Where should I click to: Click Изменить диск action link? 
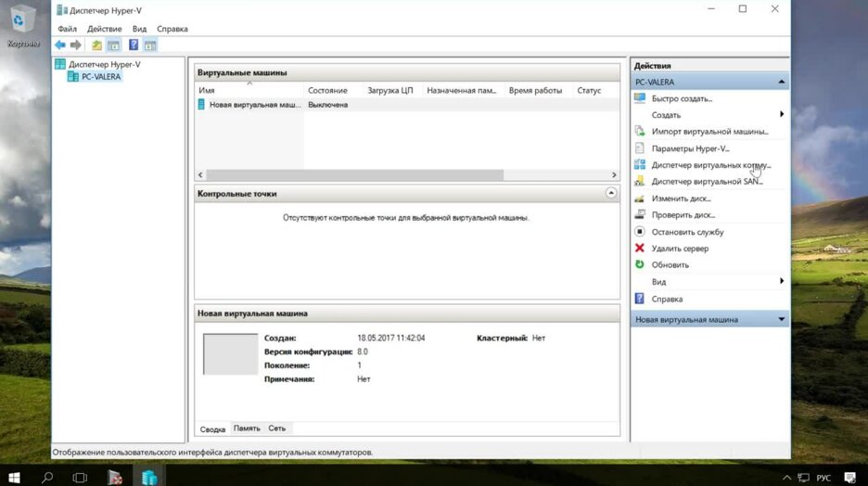(x=682, y=198)
